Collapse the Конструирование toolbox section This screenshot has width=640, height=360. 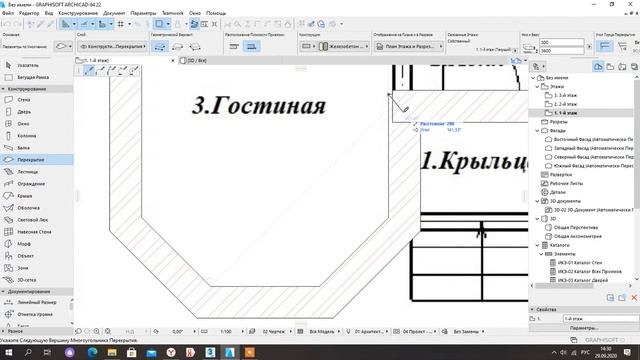pyautogui.click(x=4, y=89)
